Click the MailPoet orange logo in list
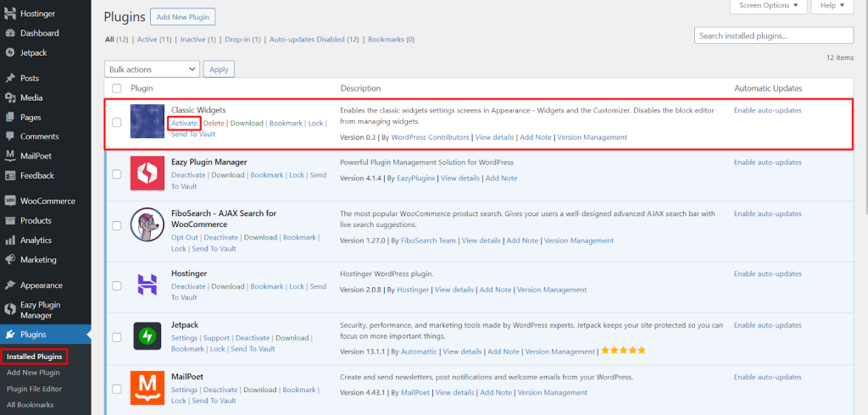 click(x=147, y=388)
